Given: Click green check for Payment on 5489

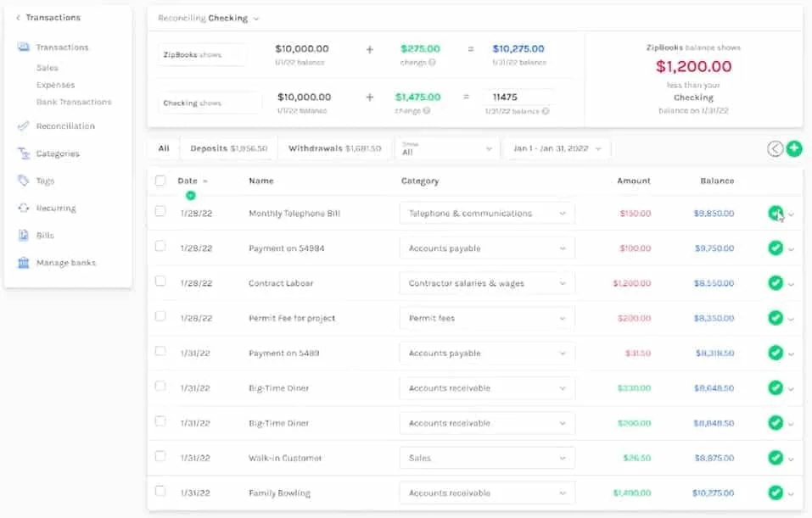Looking at the screenshot, I should (776, 353).
